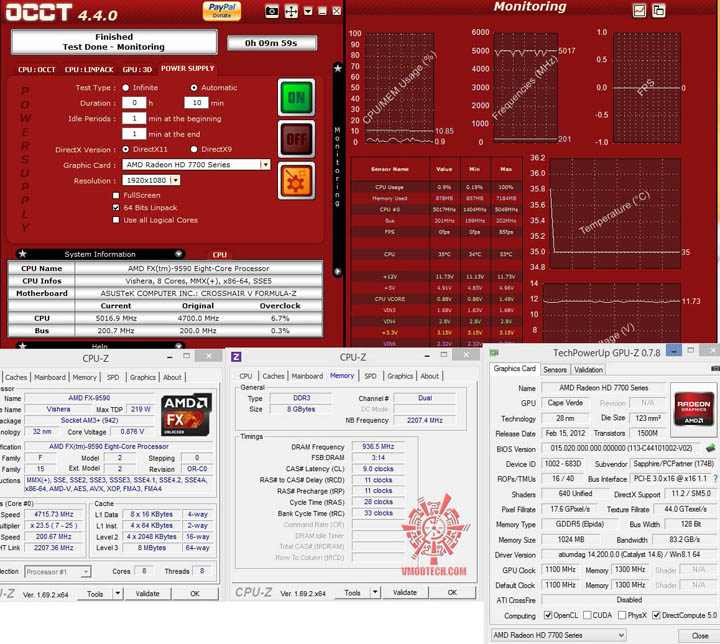
Task: Open the SPD tab in CPU-Z Memory window
Action: coord(370,376)
